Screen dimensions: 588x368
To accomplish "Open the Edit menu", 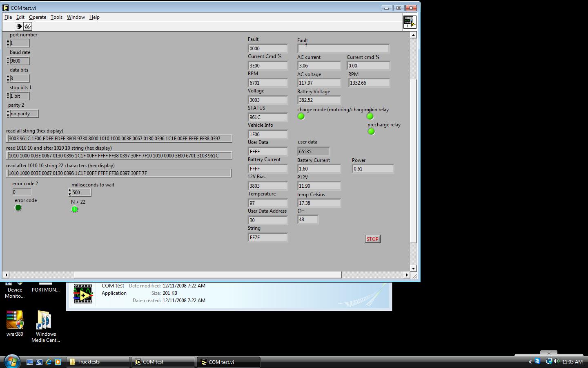I will click(x=20, y=17).
